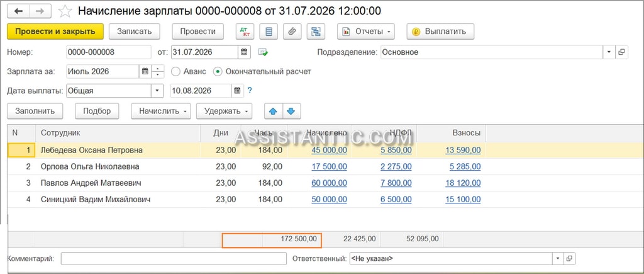644x274 pixels.
Task: Move the selected row up
Action: pos(273,111)
